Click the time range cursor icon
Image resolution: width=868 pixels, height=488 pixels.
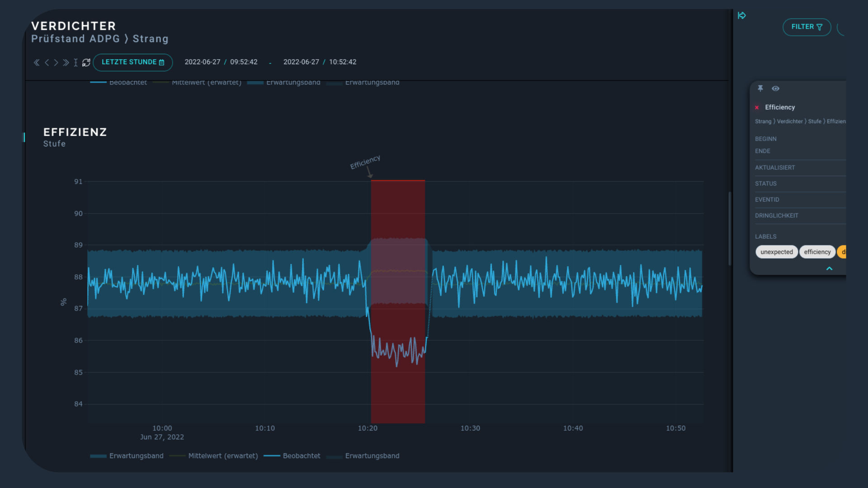coord(75,62)
